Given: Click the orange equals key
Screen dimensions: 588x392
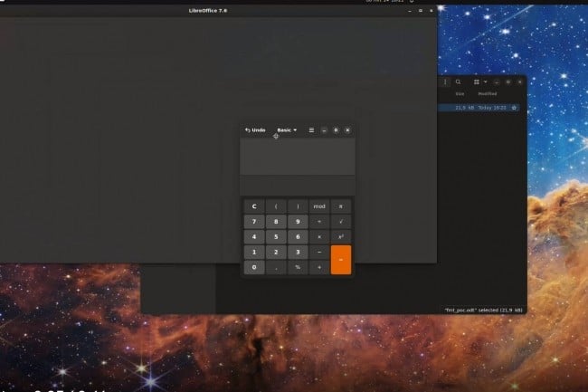Looking at the screenshot, I should click(x=341, y=260).
